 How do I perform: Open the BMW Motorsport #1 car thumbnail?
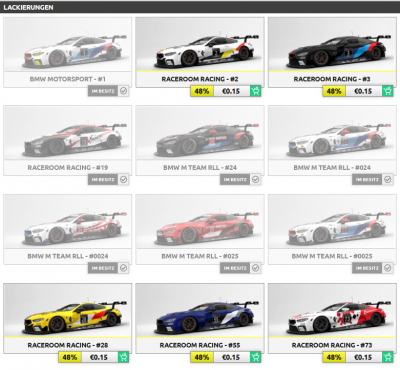[x=68, y=44]
